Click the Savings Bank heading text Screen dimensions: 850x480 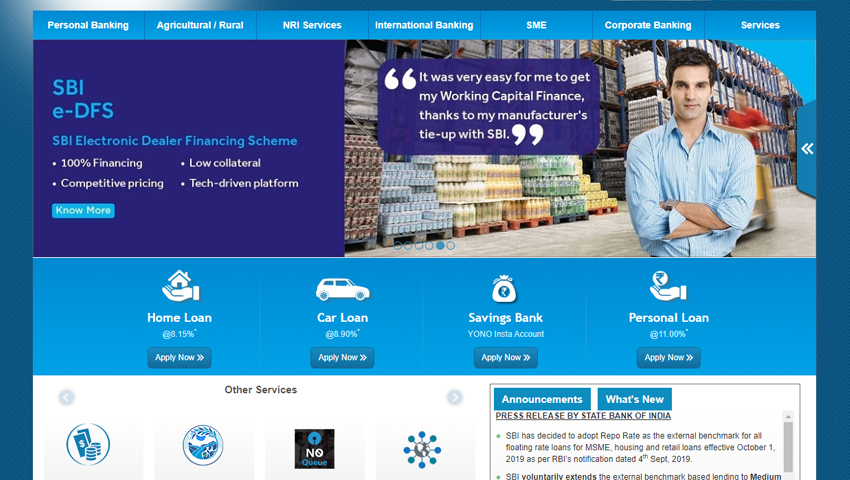click(506, 318)
